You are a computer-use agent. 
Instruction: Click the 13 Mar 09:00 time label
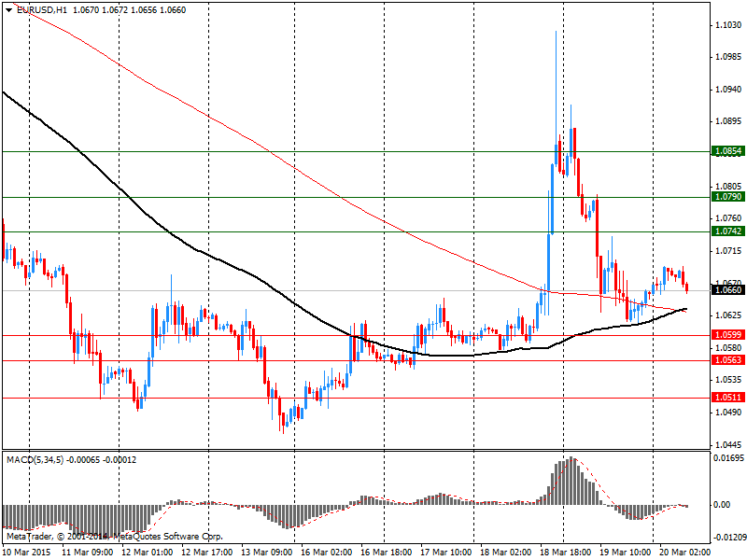pyautogui.click(x=267, y=553)
